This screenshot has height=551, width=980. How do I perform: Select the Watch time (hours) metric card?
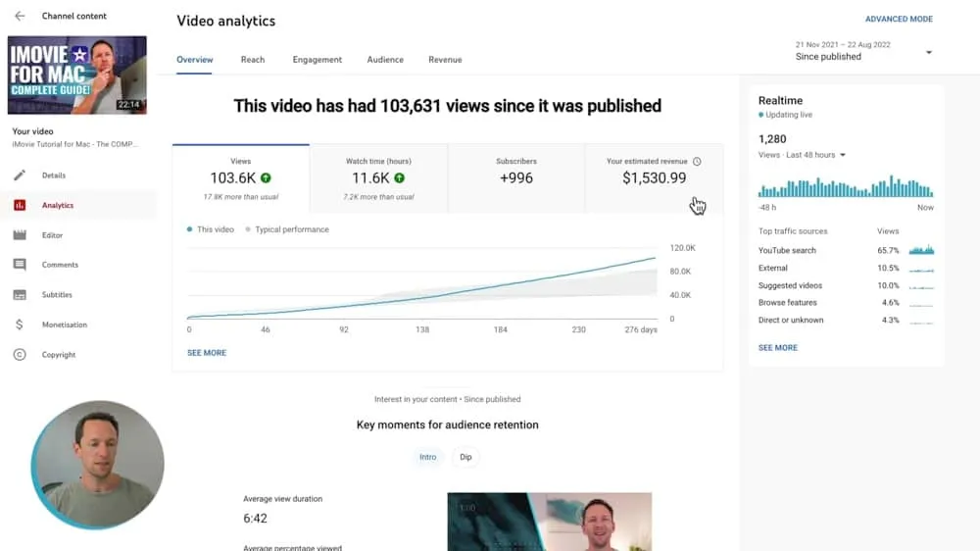(378, 177)
